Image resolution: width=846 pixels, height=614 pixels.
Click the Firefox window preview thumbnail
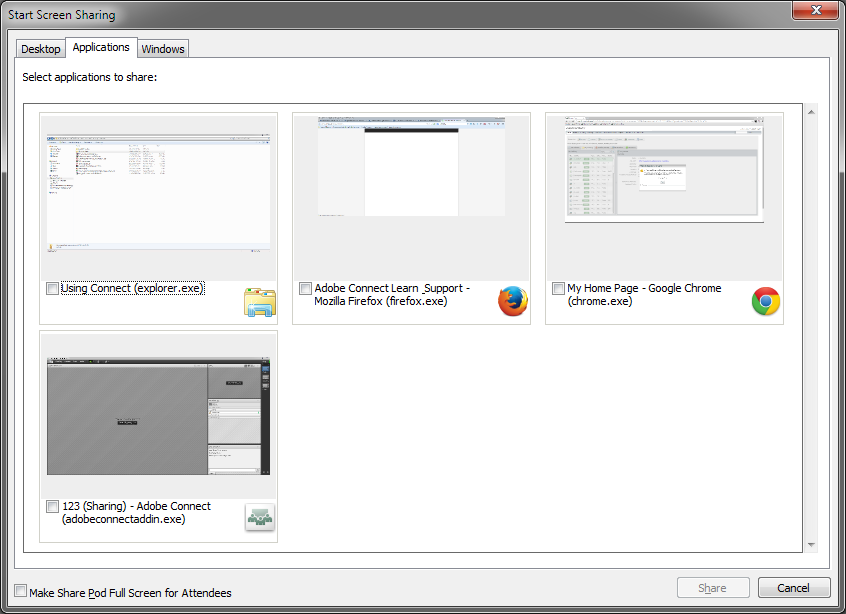point(411,167)
